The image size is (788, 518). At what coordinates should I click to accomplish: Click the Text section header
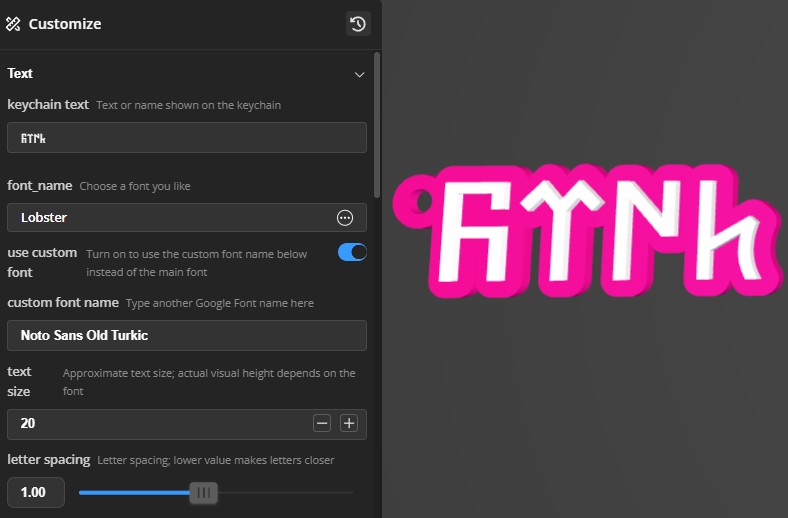[20, 73]
